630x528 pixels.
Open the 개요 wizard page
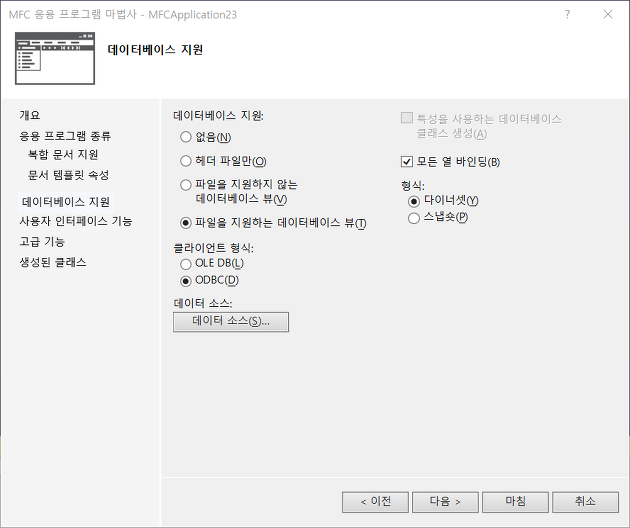[x=30, y=115]
